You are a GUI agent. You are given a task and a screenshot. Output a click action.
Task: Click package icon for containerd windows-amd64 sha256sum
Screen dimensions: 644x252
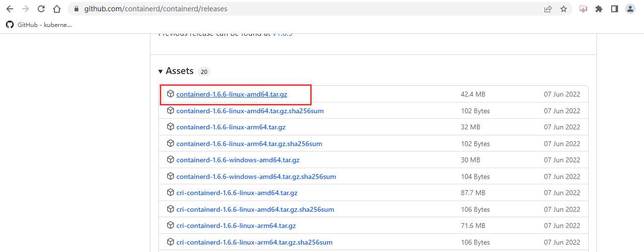click(x=170, y=176)
